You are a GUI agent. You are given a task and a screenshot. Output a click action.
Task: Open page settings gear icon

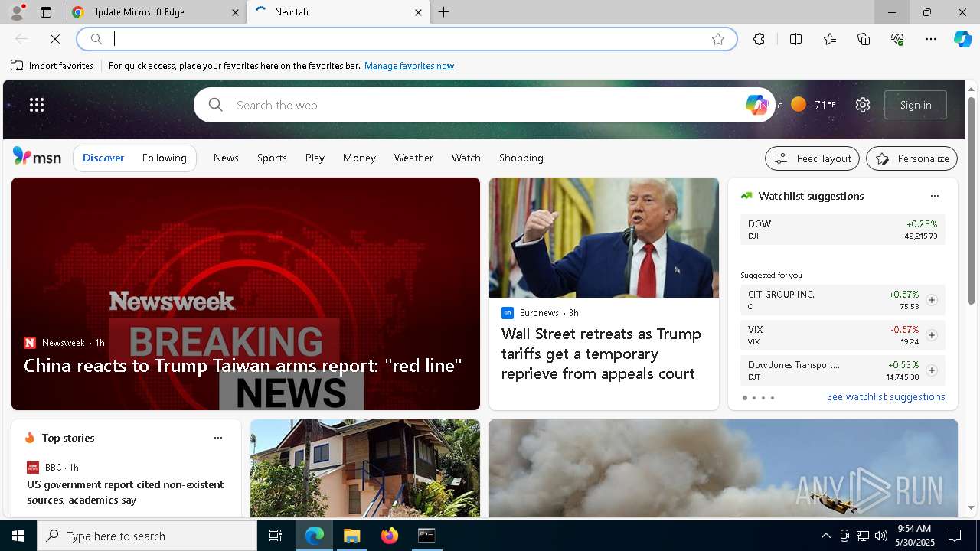pyautogui.click(x=863, y=105)
